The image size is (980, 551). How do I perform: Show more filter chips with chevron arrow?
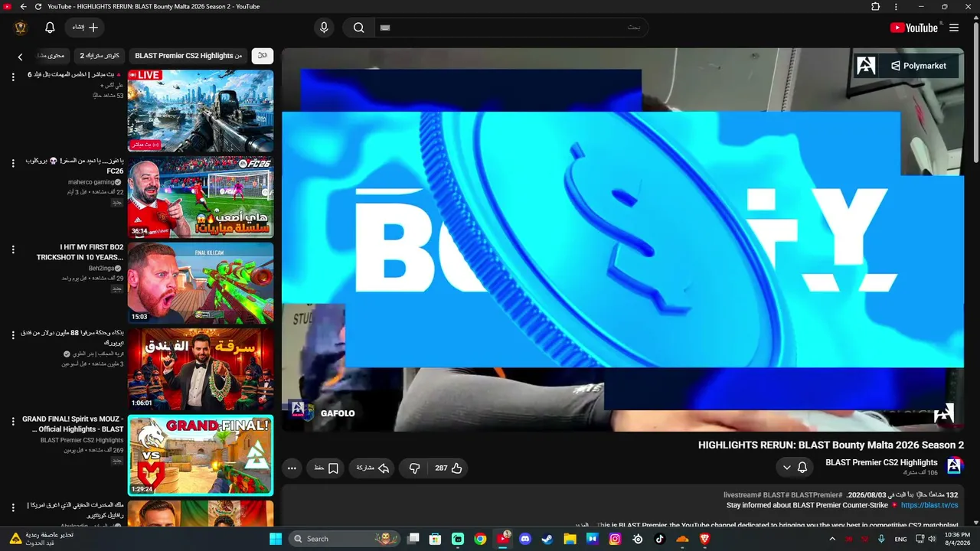(x=21, y=57)
